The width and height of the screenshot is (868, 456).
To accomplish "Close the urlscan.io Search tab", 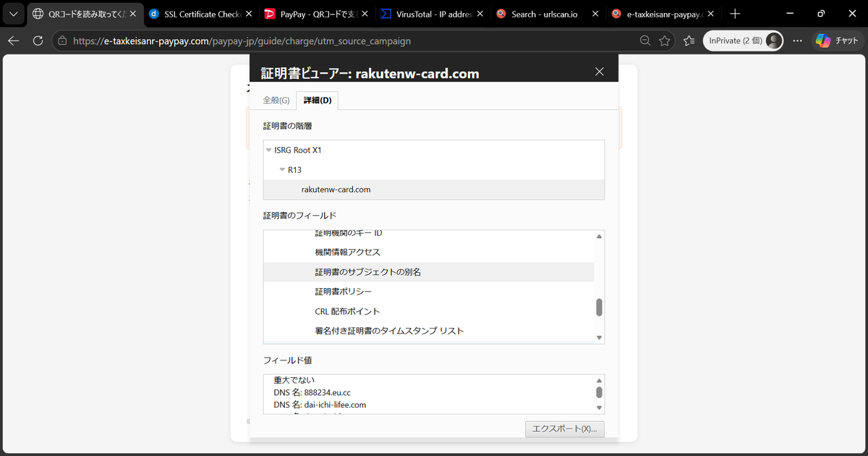I will [x=595, y=14].
